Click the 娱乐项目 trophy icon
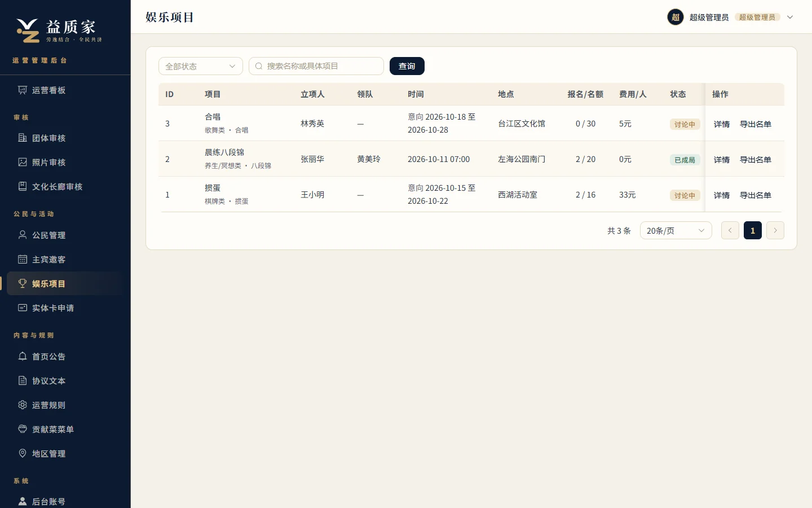The width and height of the screenshot is (812, 508). (23, 284)
